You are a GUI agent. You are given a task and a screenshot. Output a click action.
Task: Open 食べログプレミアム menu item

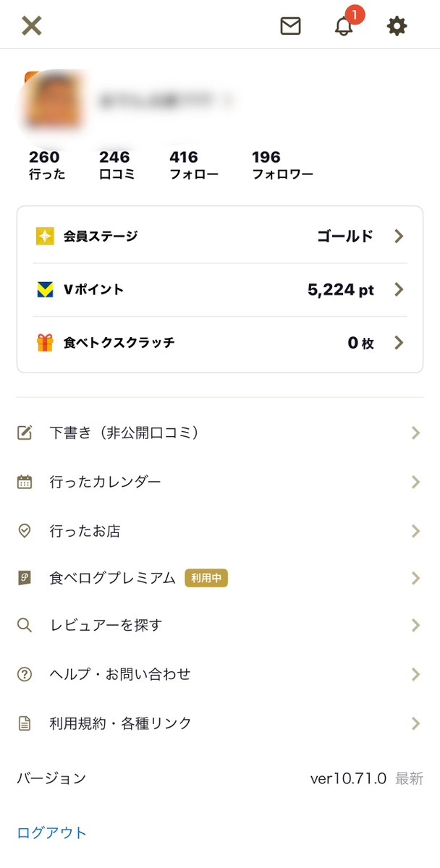220,578
